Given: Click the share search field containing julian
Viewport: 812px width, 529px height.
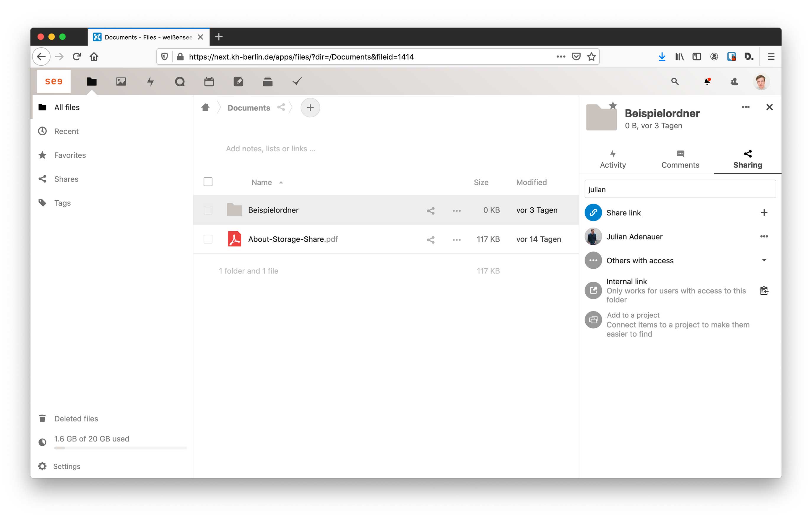Looking at the screenshot, I should coord(680,189).
